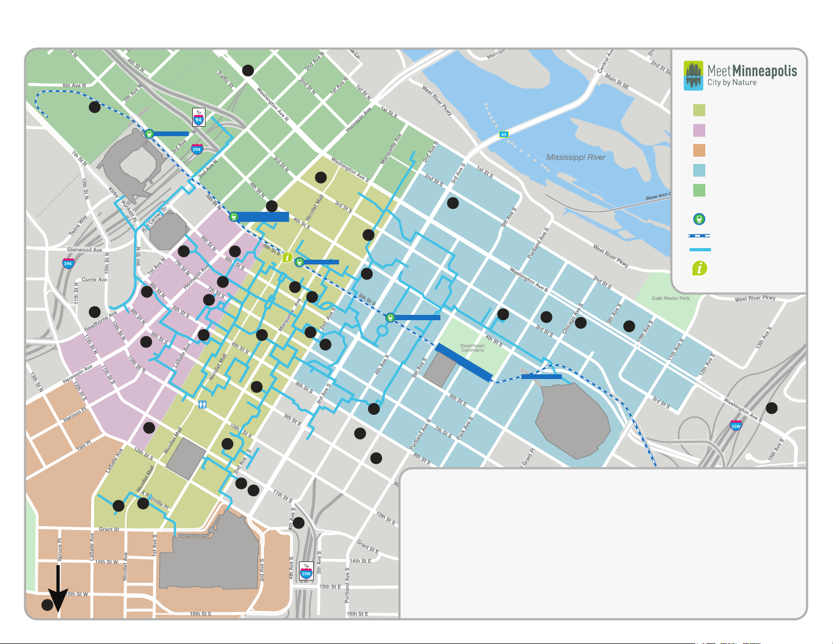Click the black dot right of Washington Ave S 35W shield

pyautogui.click(x=772, y=408)
